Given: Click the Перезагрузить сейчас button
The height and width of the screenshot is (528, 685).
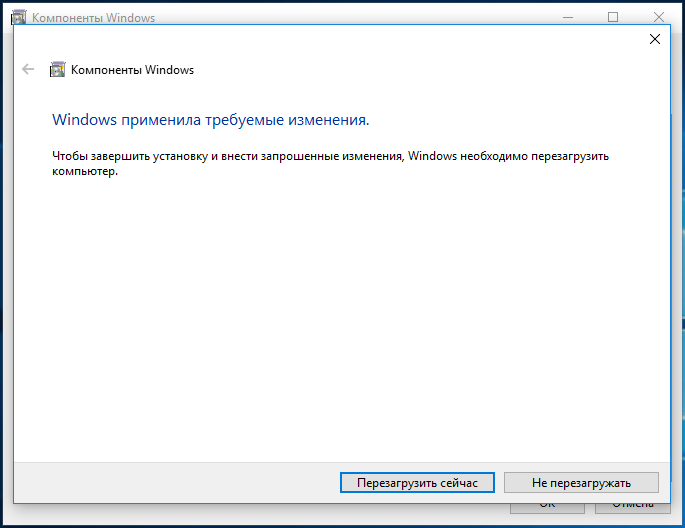Looking at the screenshot, I should tap(417, 483).
